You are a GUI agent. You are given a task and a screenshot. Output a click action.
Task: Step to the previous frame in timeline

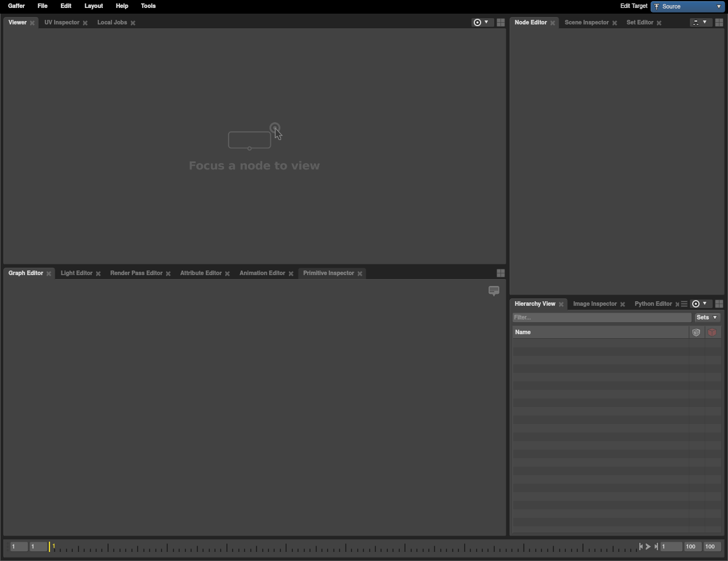pyautogui.click(x=641, y=546)
